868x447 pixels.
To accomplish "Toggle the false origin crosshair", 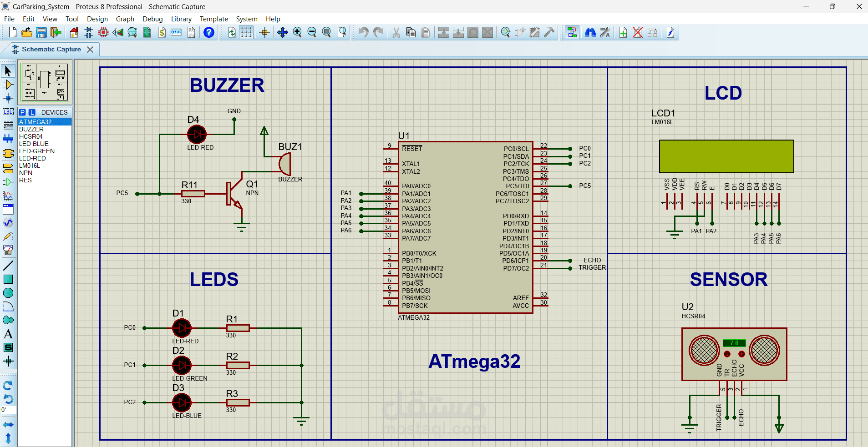I will pos(264,32).
